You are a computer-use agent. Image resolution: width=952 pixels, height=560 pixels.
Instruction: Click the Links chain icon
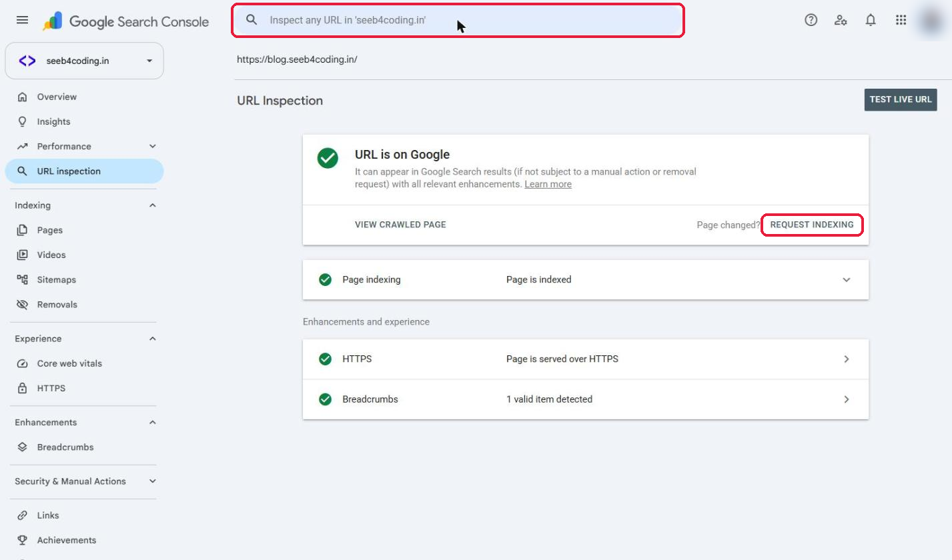click(23, 515)
